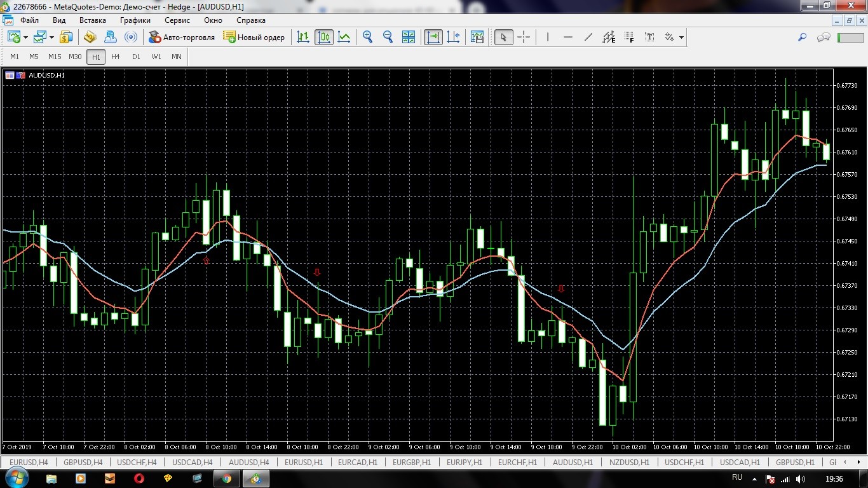Zoom out of the chart
The width and height of the screenshot is (868, 488).
(388, 37)
